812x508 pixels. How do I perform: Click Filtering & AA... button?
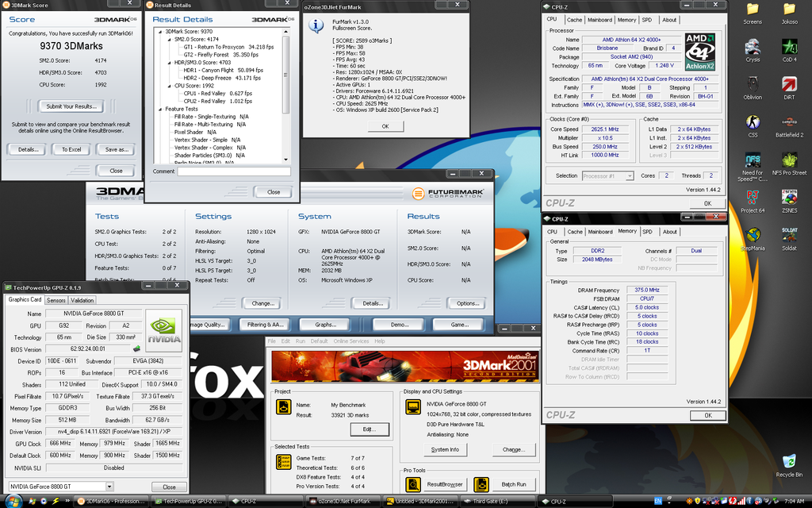pyautogui.click(x=265, y=325)
